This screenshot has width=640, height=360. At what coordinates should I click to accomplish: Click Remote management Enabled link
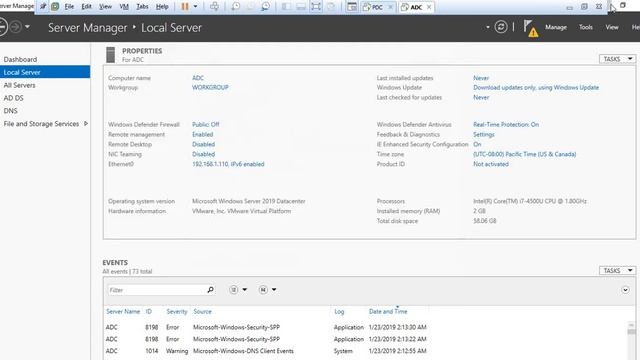pyautogui.click(x=202, y=134)
